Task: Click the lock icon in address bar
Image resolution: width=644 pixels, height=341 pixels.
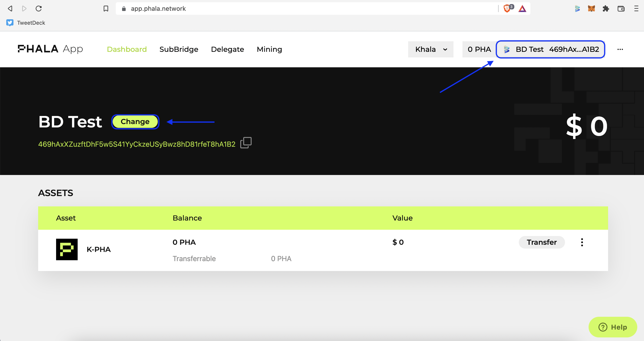Action: click(x=123, y=9)
